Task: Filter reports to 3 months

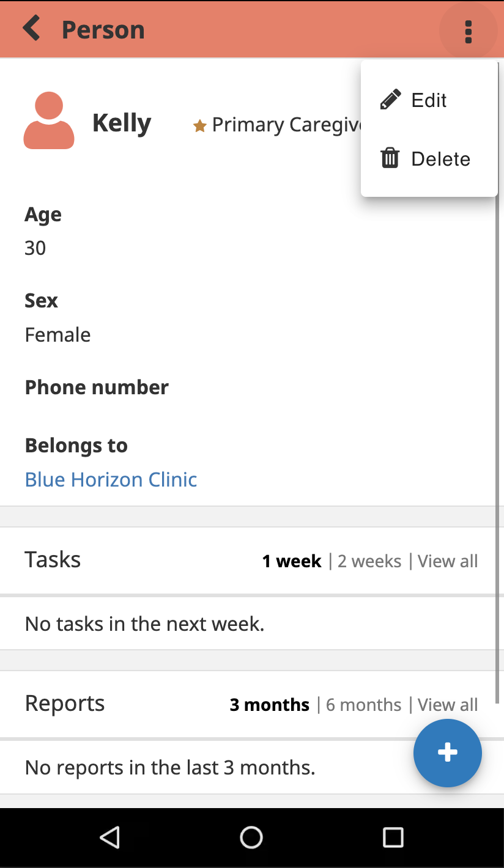Action: (270, 705)
